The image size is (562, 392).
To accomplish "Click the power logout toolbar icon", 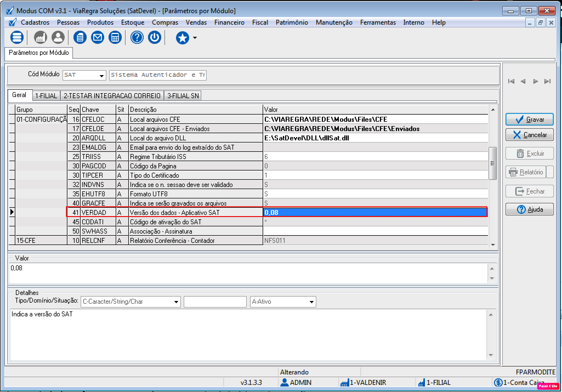I will (155, 37).
